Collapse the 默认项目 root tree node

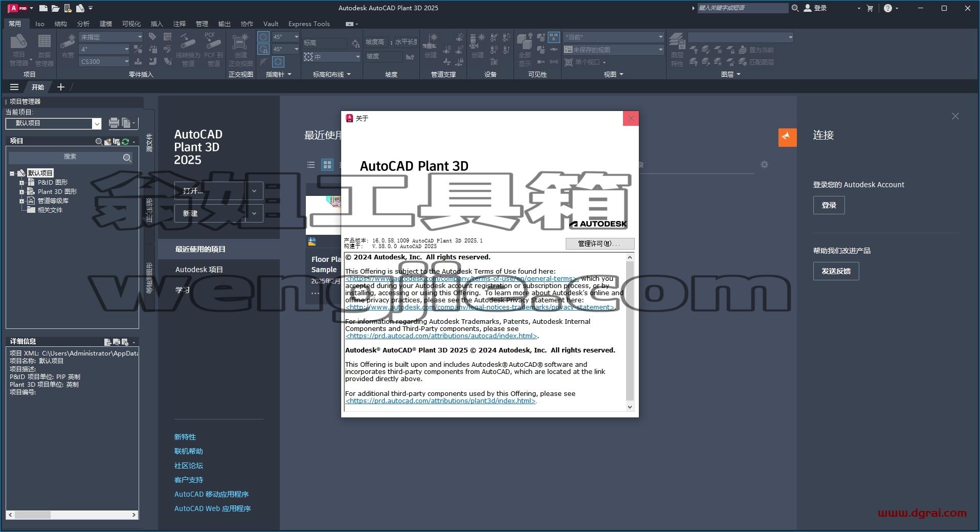12,173
